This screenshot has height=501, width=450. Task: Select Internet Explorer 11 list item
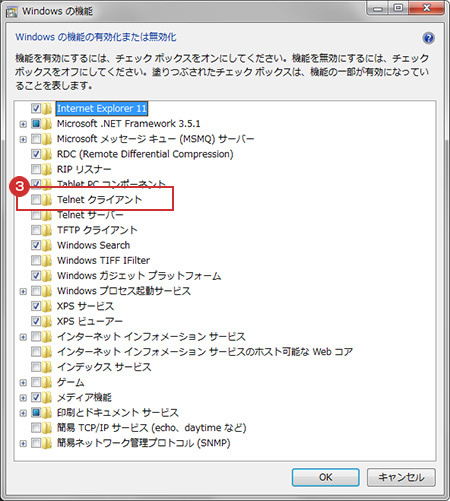(102, 108)
